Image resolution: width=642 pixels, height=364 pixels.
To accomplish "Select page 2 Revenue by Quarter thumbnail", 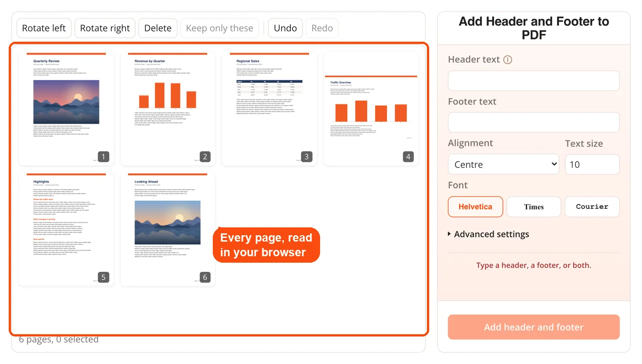I will (x=168, y=108).
